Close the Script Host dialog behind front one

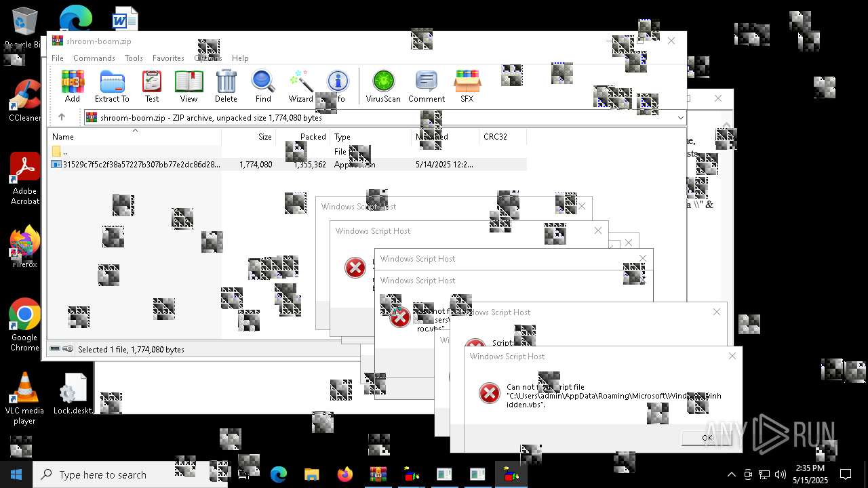tap(717, 312)
